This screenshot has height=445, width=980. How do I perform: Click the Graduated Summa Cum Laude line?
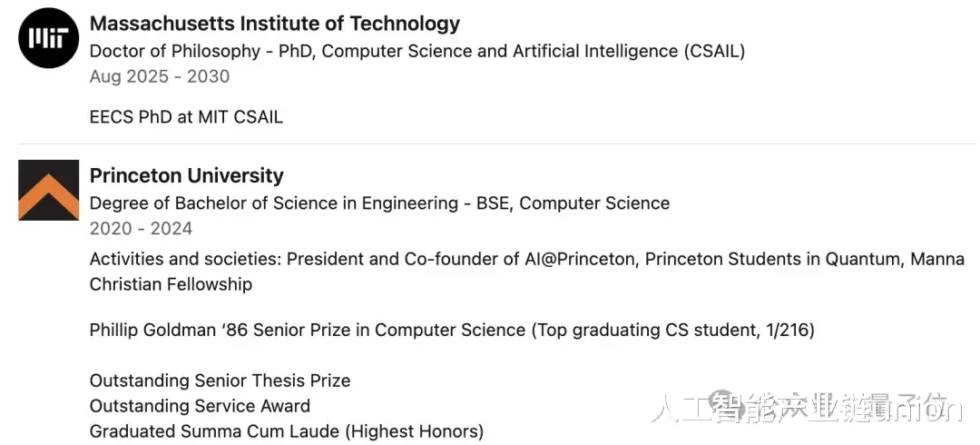[286, 431]
